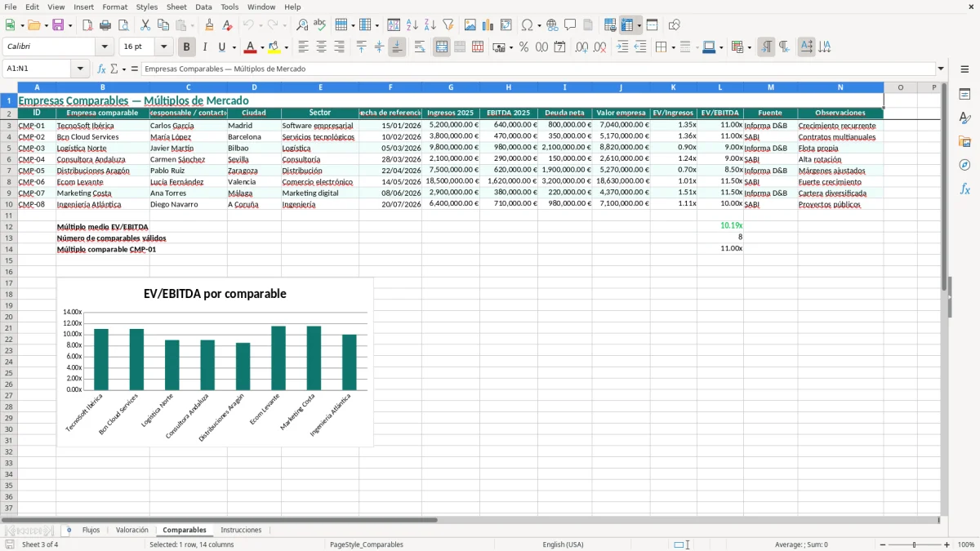Image resolution: width=980 pixels, height=551 pixels.
Task: Open Properties deck in sidebar
Action: point(964,95)
